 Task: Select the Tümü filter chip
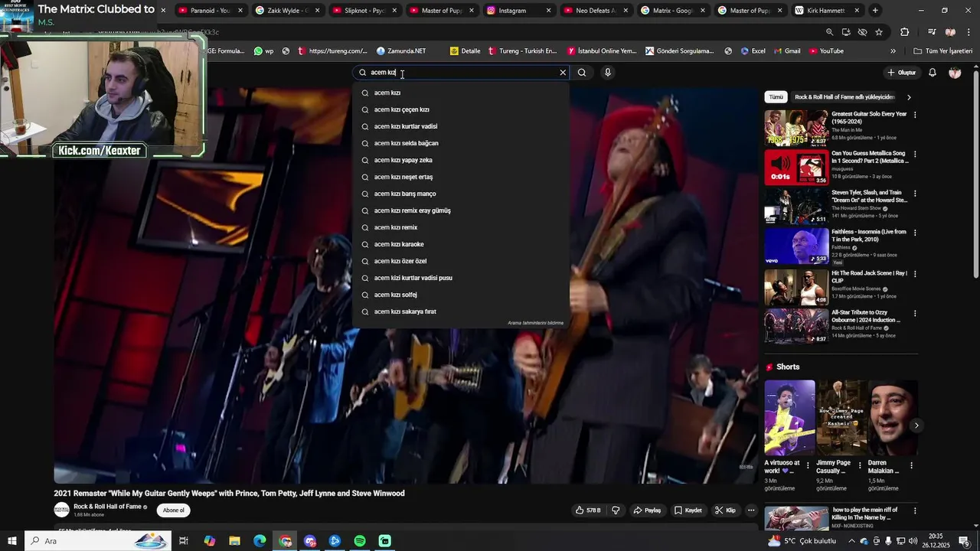tap(776, 97)
